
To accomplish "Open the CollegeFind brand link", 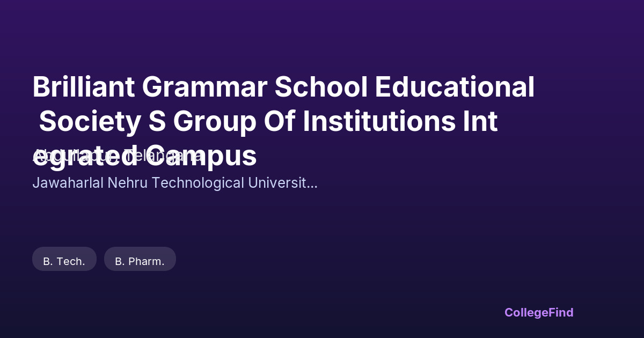I will [x=539, y=312].
